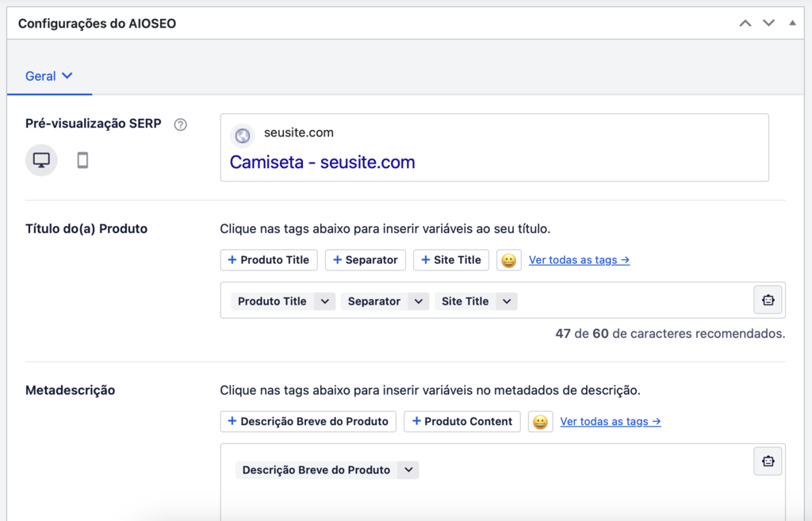
Task: Add Produto Content tag to metadescription
Action: (462, 421)
